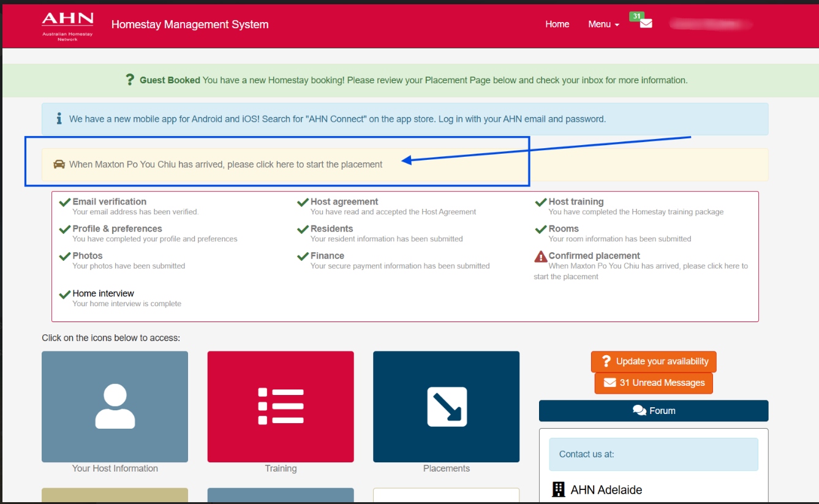Open the Placements arrow tile
Viewport: 819px width, 504px height.
point(446,406)
